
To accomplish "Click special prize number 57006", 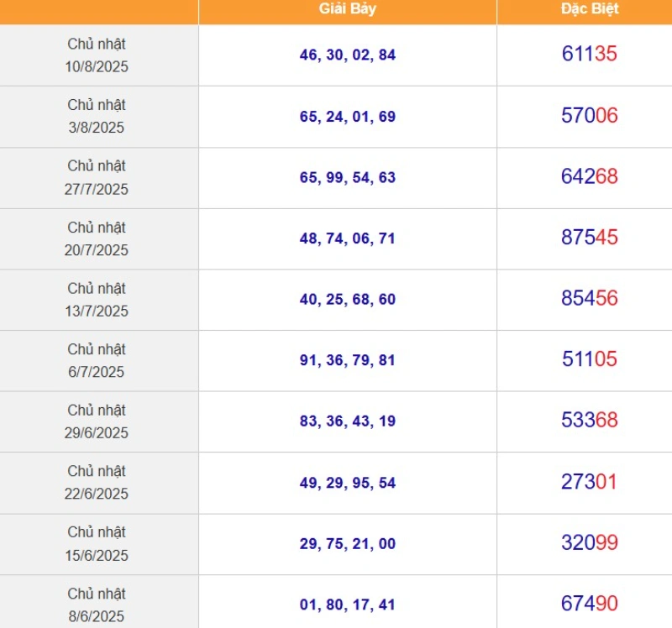I will 590,116.
